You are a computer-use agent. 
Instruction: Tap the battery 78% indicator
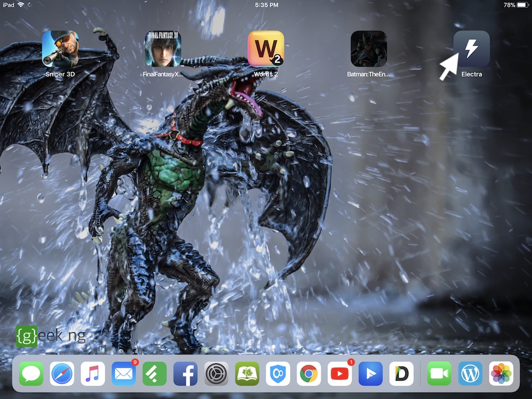[x=516, y=5]
